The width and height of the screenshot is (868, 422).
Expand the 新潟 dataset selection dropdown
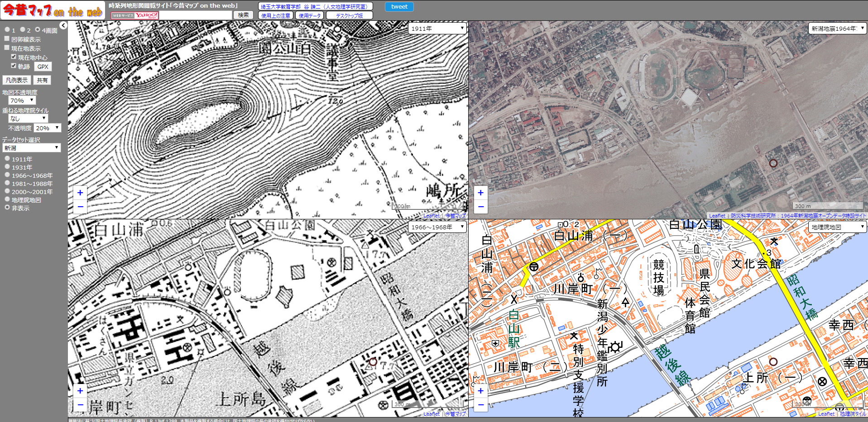click(31, 148)
